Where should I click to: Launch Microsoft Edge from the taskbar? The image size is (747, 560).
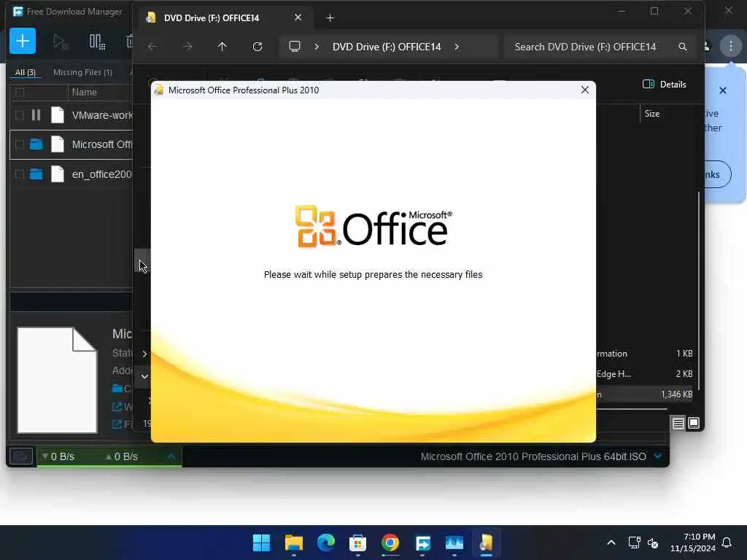coord(326,542)
